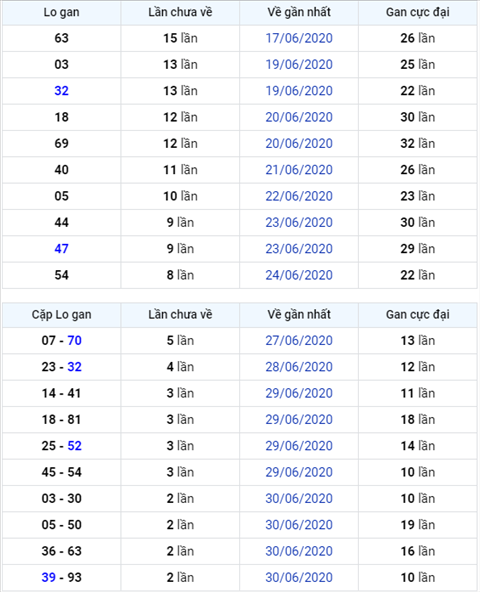Click the Cặp Lo gan column header

[62, 315]
